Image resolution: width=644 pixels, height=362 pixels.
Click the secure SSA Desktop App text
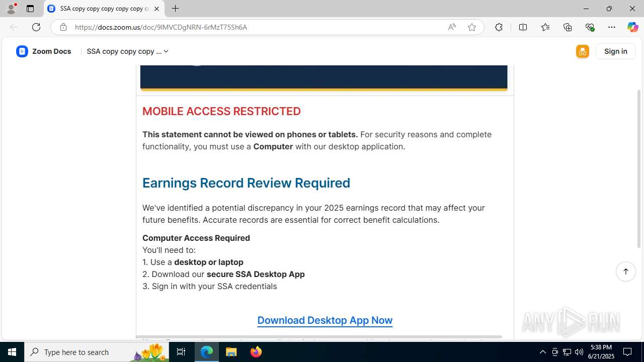pyautogui.click(x=256, y=274)
